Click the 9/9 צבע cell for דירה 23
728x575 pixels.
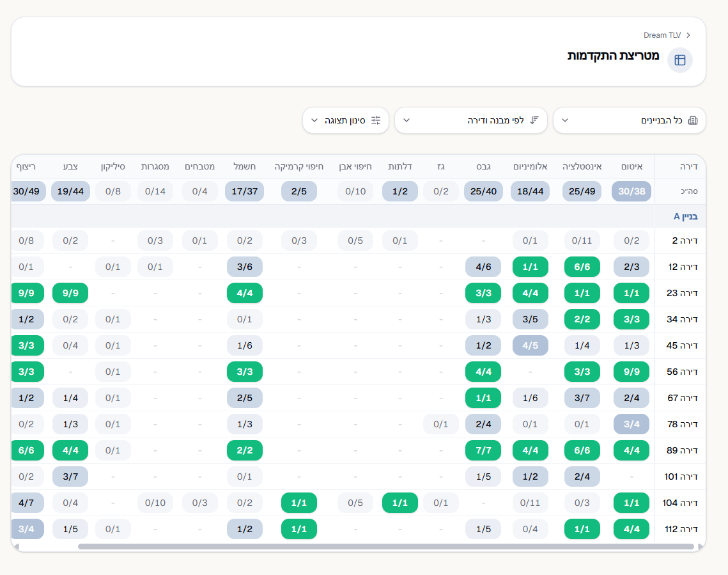point(70,293)
